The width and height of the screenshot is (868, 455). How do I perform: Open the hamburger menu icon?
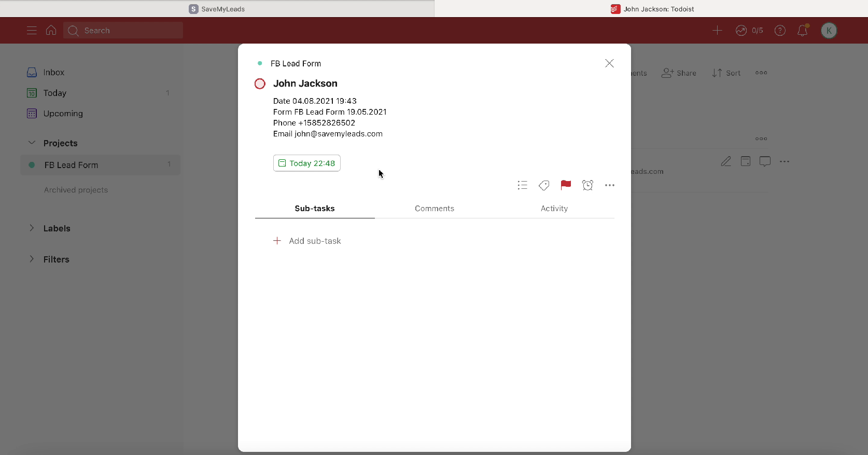tap(32, 31)
